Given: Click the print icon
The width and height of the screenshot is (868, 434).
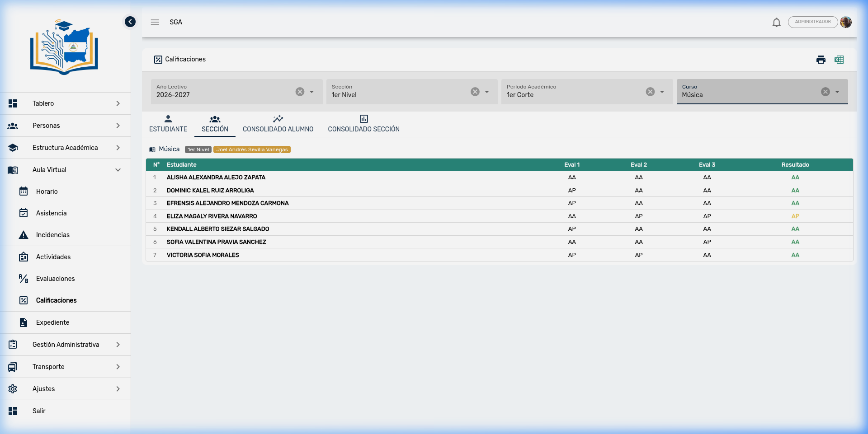Looking at the screenshot, I should (x=821, y=60).
